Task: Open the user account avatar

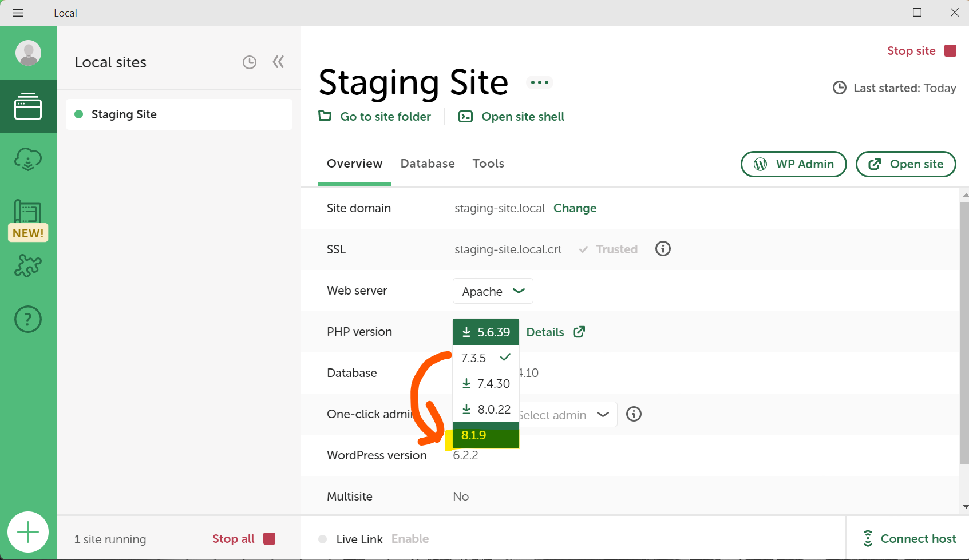Action: point(28,53)
